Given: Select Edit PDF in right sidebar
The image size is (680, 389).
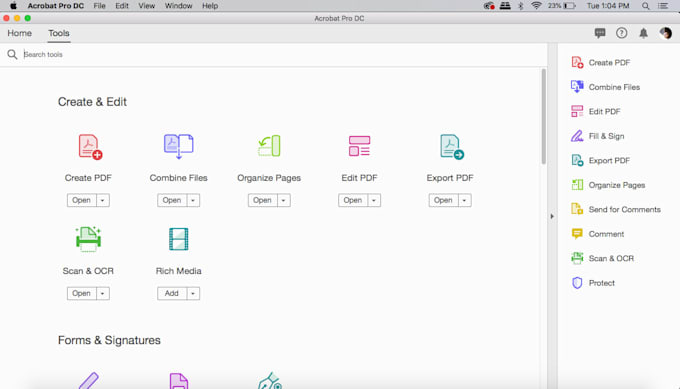Looking at the screenshot, I should pyautogui.click(x=595, y=111).
